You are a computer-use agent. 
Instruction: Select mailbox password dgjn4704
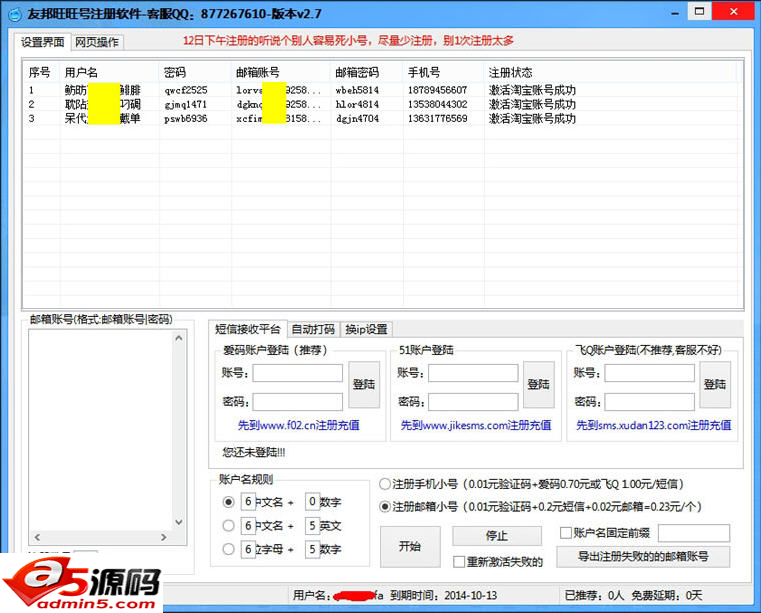pyautogui.click(x=357, y=118)
